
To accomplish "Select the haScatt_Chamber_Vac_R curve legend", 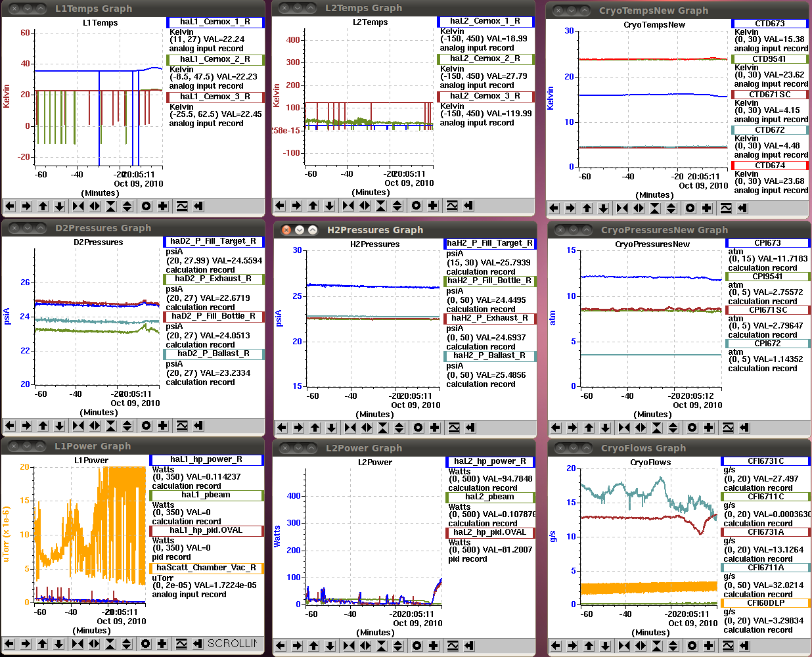I will (206, 568).
